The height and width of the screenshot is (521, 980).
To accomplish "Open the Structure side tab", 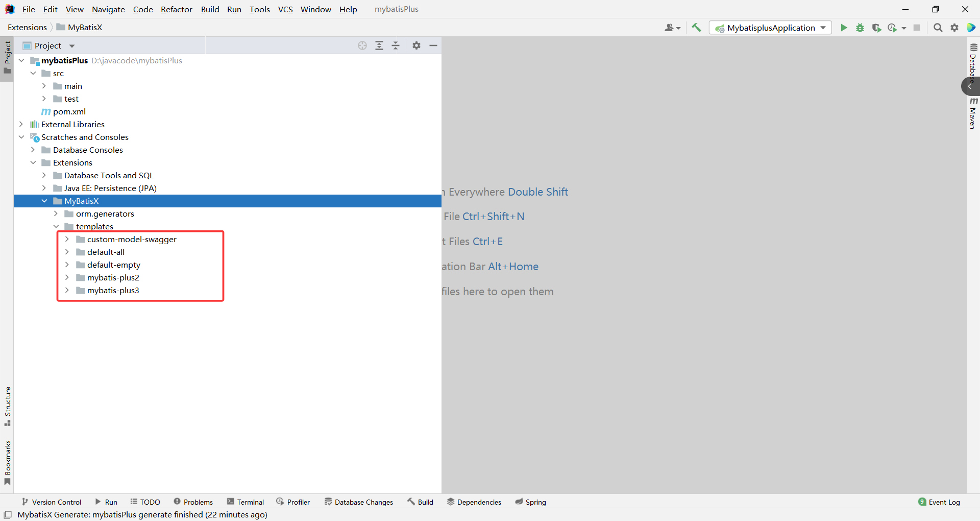I will (x=7, y=407).
